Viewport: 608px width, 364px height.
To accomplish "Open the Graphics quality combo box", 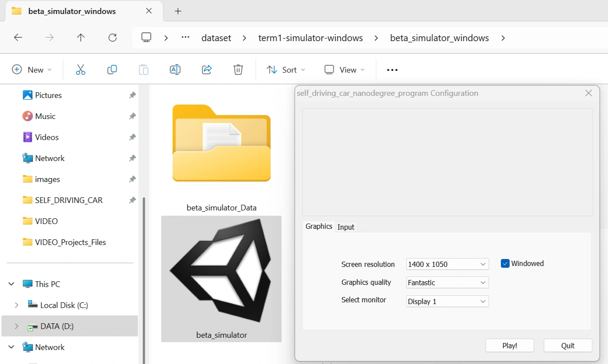I will coord(447,283).
